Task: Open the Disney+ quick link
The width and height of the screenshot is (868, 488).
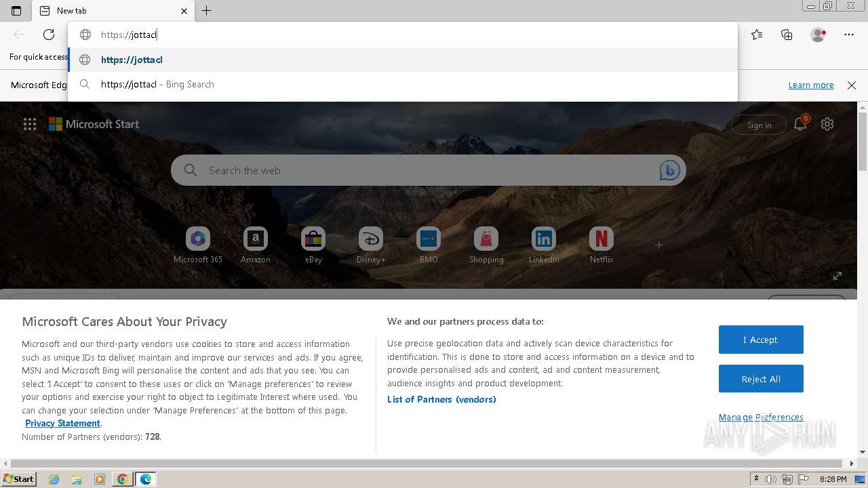Action: 371,245
